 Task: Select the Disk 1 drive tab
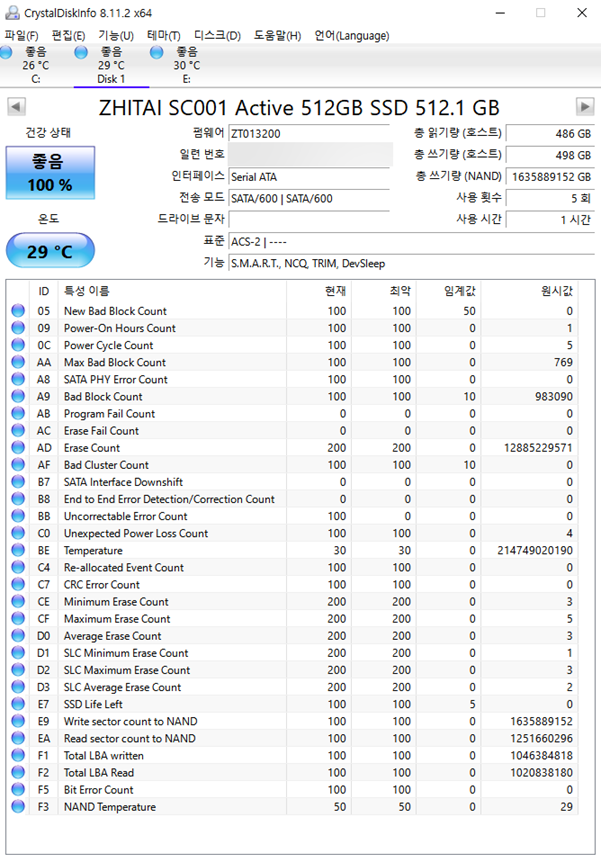coord(112,65)
